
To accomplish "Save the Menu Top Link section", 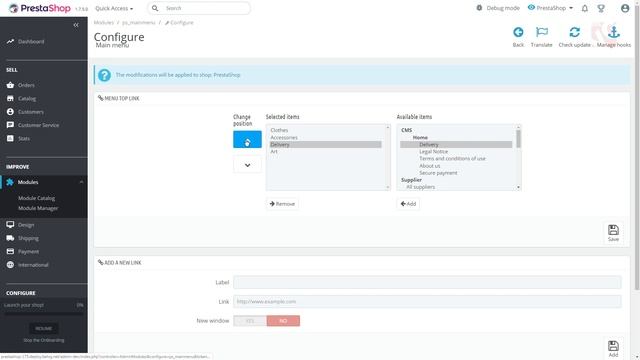I will (613, 233).
